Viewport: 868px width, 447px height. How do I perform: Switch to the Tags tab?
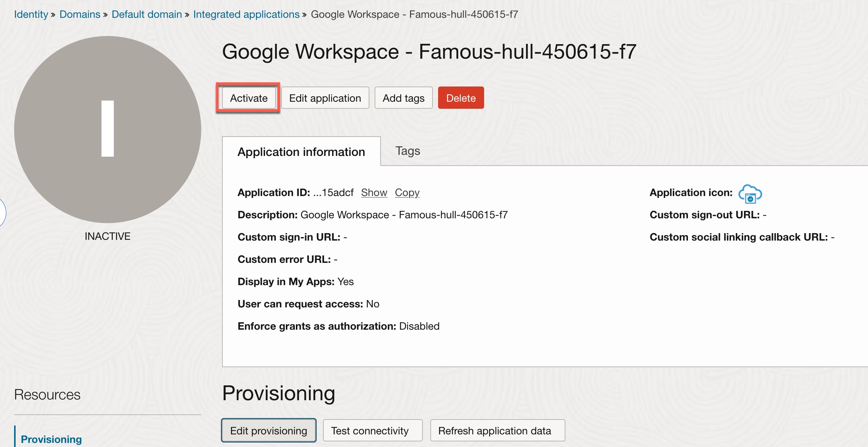click(x=407, y=151)
